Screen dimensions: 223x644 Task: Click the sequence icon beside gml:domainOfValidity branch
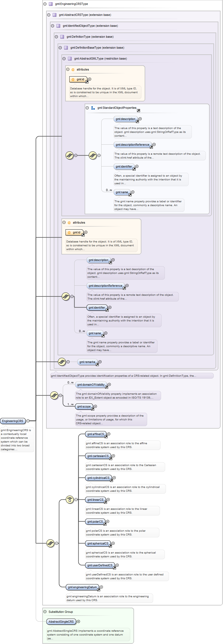pos(54,395)
